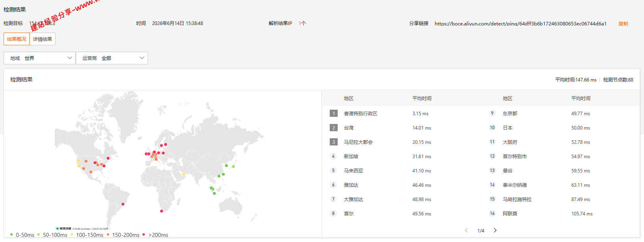Viewport: 644px width, 242px height.
Task: Select the 马尼拉大都会 region row
Action: click(401, 142)
